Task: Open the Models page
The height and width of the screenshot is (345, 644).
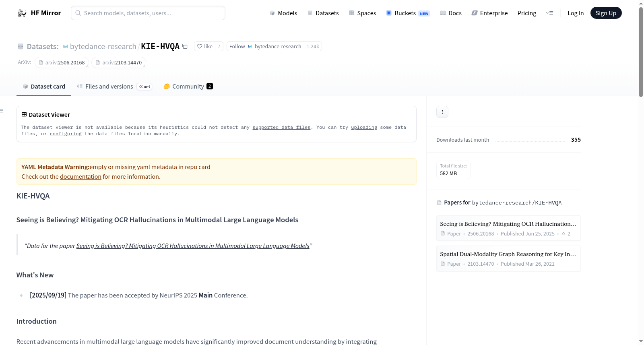Action: coord(283,13)
